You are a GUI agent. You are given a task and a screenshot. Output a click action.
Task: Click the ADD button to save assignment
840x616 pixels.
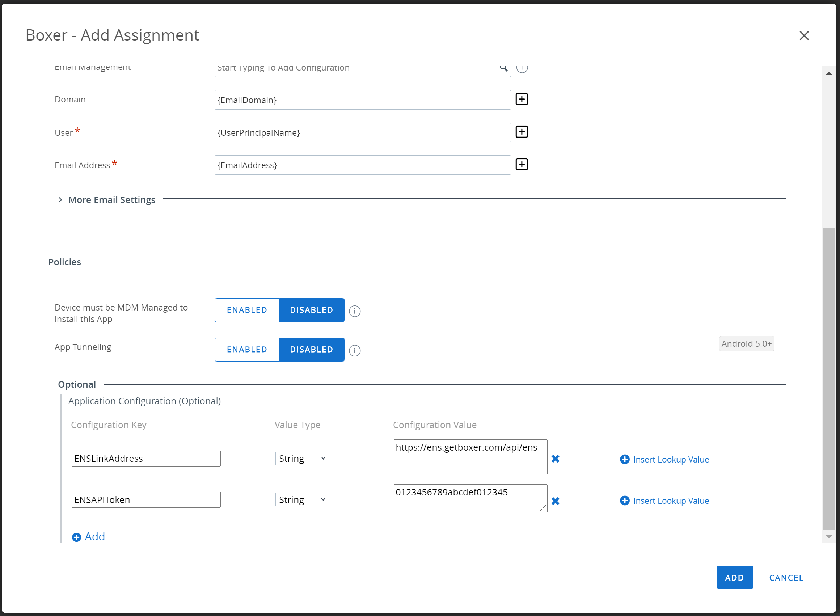pyautogui.click(x=734, y=578)
